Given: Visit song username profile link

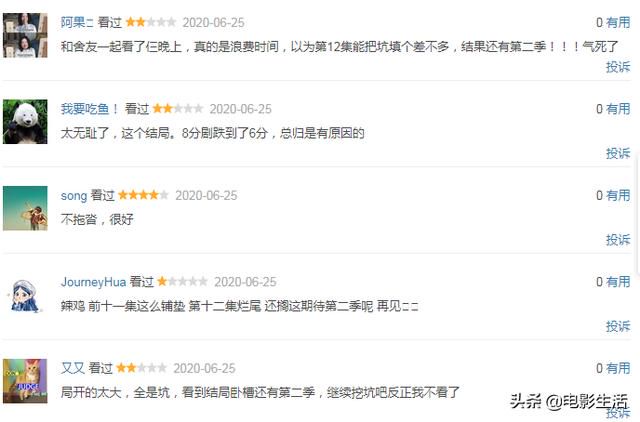Looking at the screenshot, I should click(74, 195).
